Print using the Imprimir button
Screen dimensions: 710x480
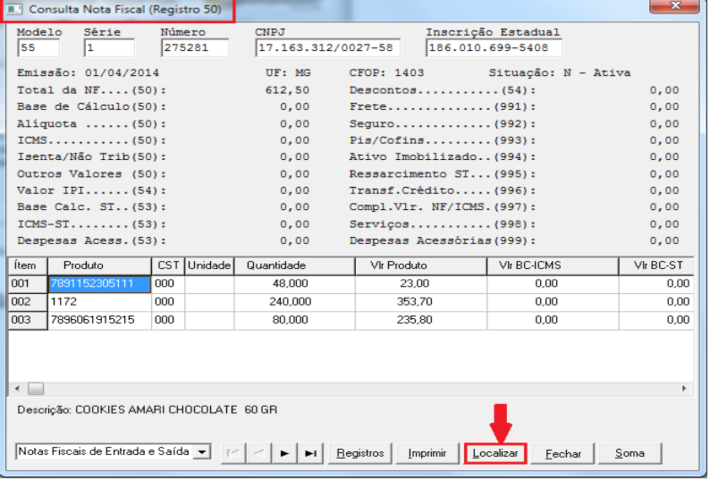click(427, 453)
